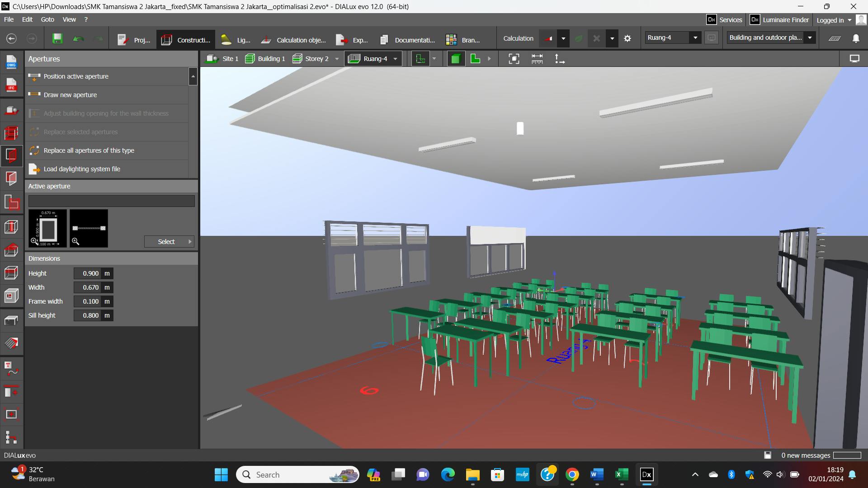The image size is (868, 488).
Task: Click the text annotation tool icon
Action: [x=11, y=368]
